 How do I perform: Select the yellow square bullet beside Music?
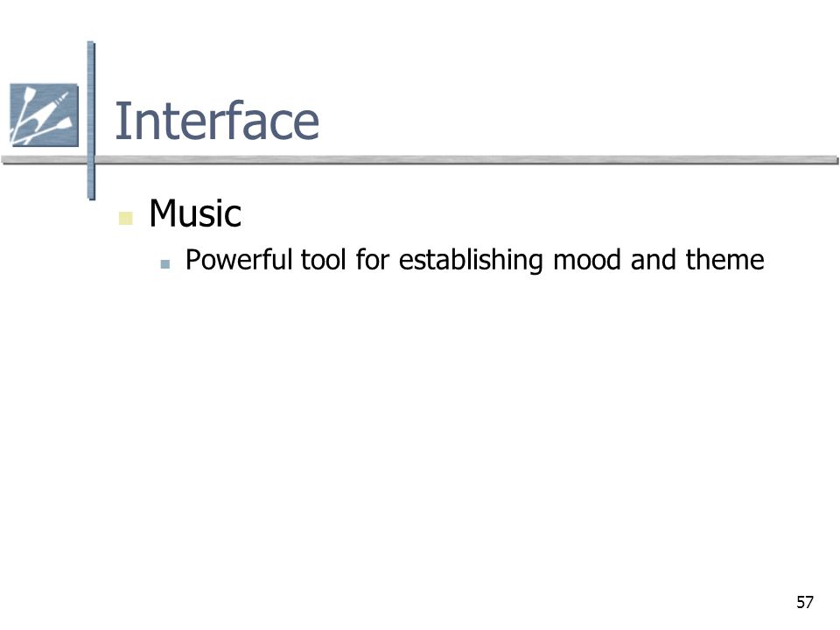[x=125, y=219]
